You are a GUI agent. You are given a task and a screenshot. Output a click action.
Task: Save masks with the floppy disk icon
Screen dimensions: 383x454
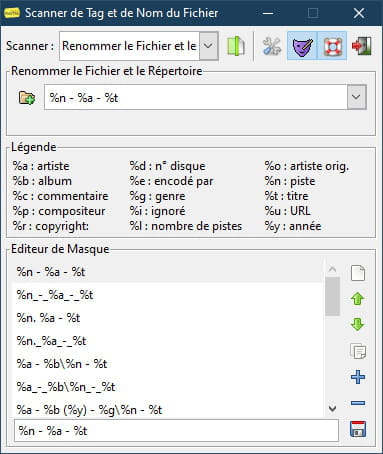(x=358, y=429)
